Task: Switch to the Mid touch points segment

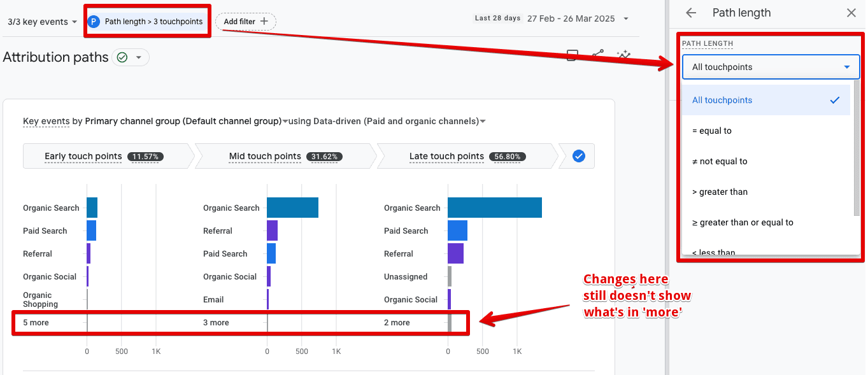Action: click(265, 155)
